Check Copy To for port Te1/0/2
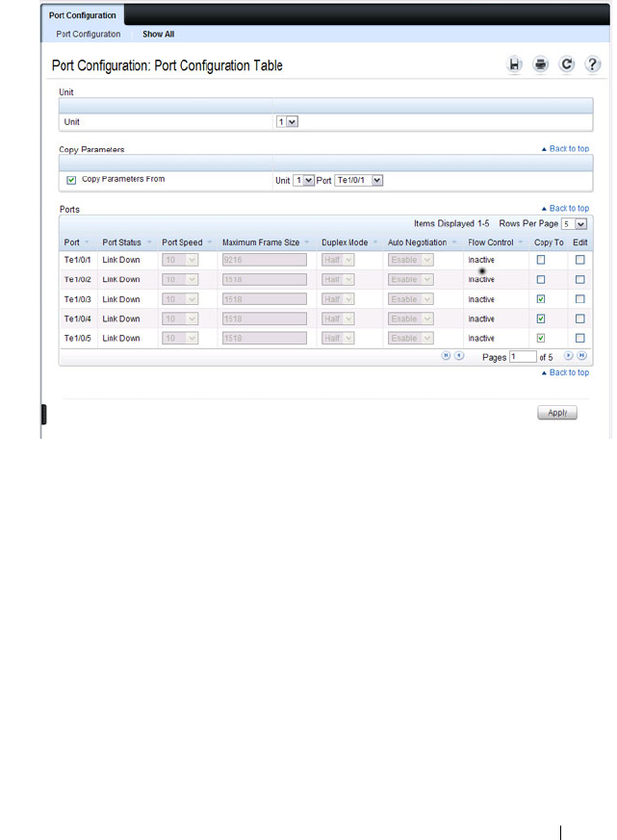This screenshot has height=840, width=617. click(x=541, y=280)
